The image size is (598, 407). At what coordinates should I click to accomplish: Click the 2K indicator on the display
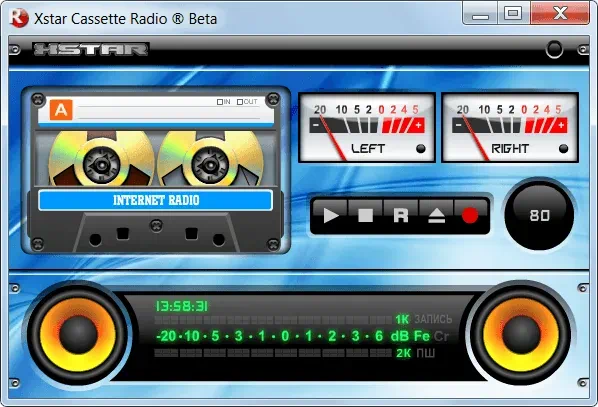[x=403, y=353]
